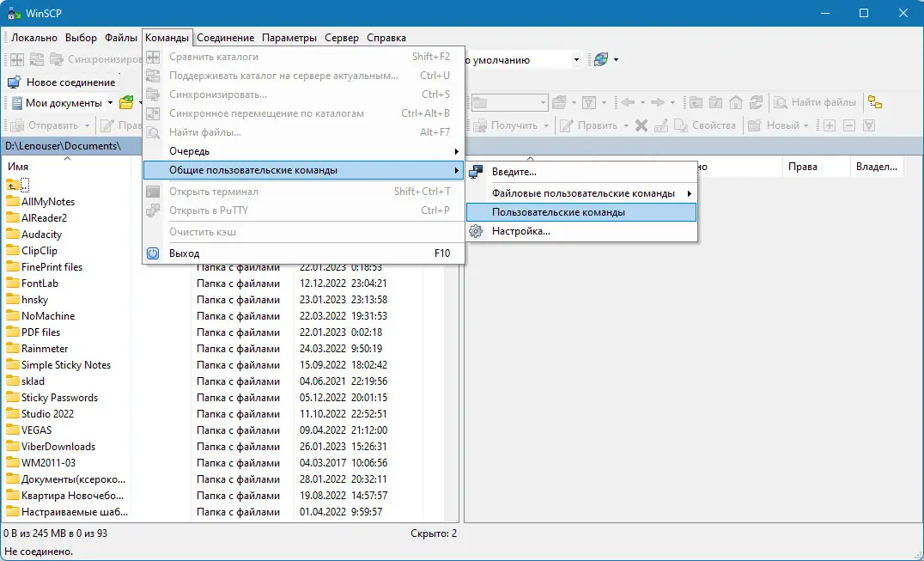The image size is (924, 561).
Task: Click the remote root directory icon
Action: [x=715, y=103]
